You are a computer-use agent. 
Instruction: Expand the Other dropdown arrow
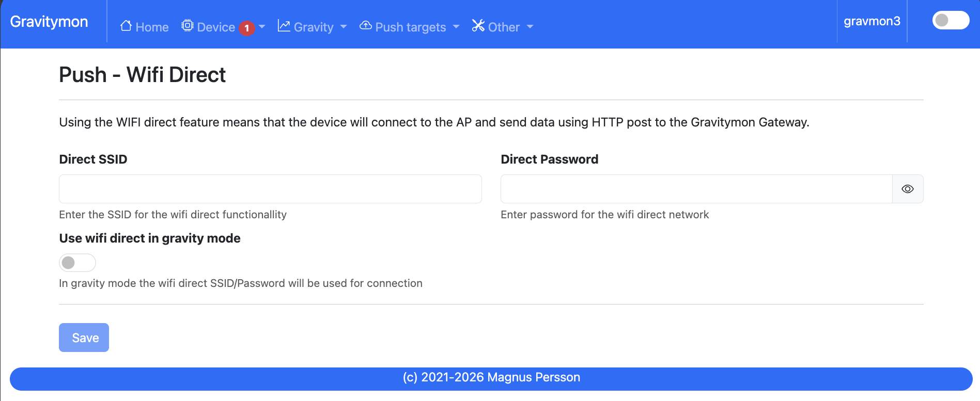point(530,27)
